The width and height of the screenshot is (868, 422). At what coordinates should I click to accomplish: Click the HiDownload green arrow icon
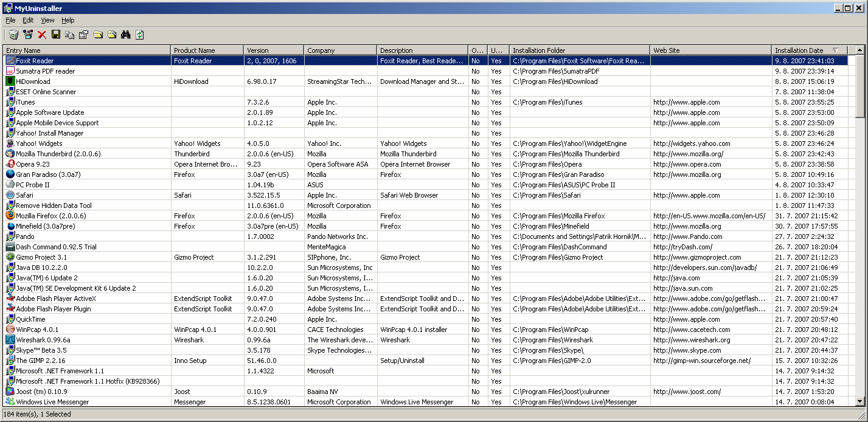click(10, 81)
